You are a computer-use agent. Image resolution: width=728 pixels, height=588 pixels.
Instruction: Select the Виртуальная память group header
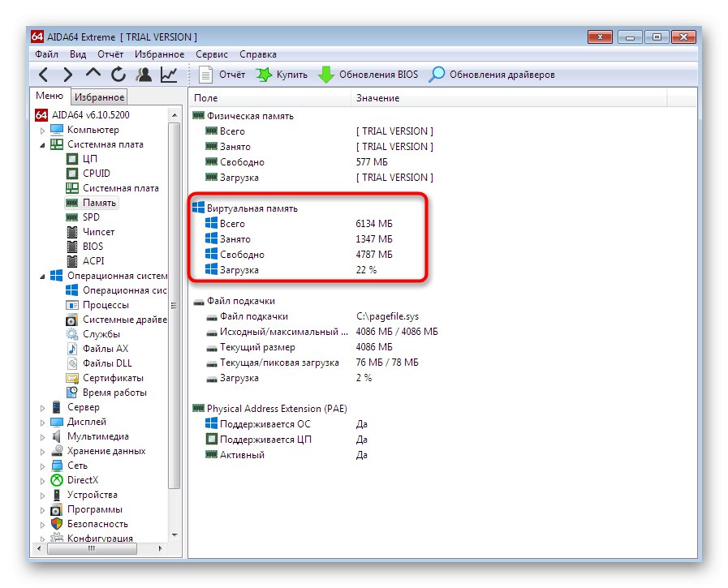(252, 208)
